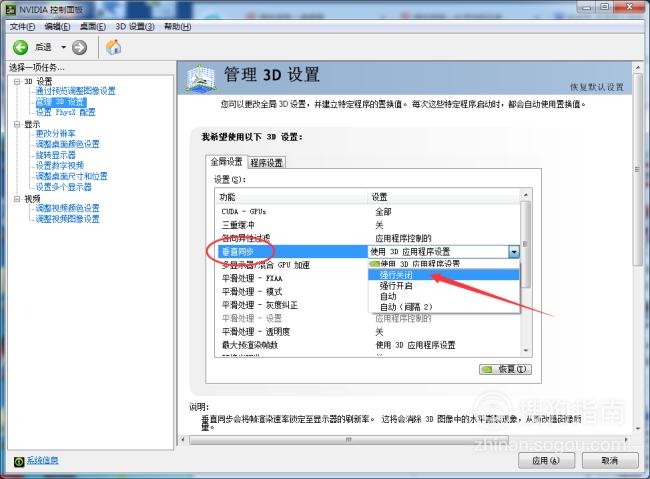Open 设置 PhysX 配置 tree link

[65, 112]
